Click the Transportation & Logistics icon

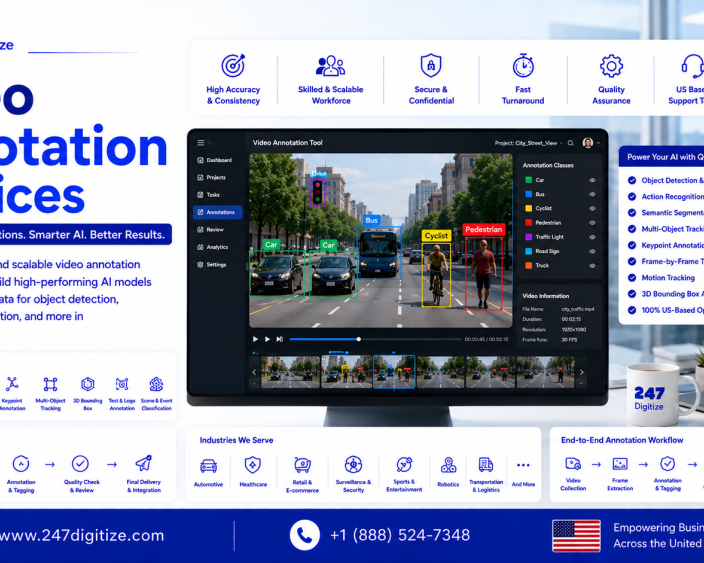pyautogui.click(x=486, y=465)
